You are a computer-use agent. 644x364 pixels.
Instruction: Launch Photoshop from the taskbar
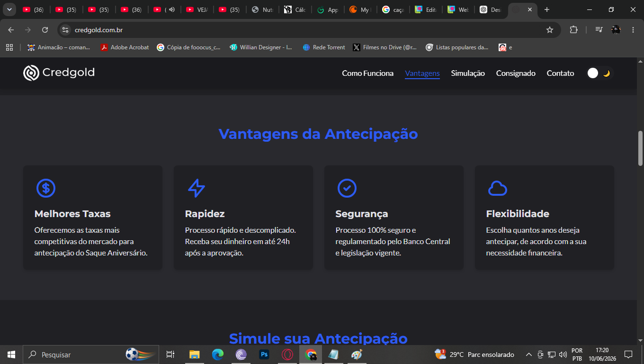(264, 354)
